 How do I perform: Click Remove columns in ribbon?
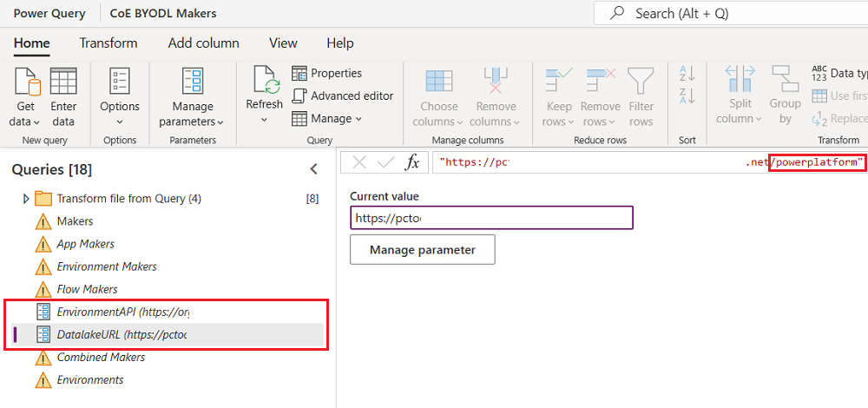pos(496,97)
